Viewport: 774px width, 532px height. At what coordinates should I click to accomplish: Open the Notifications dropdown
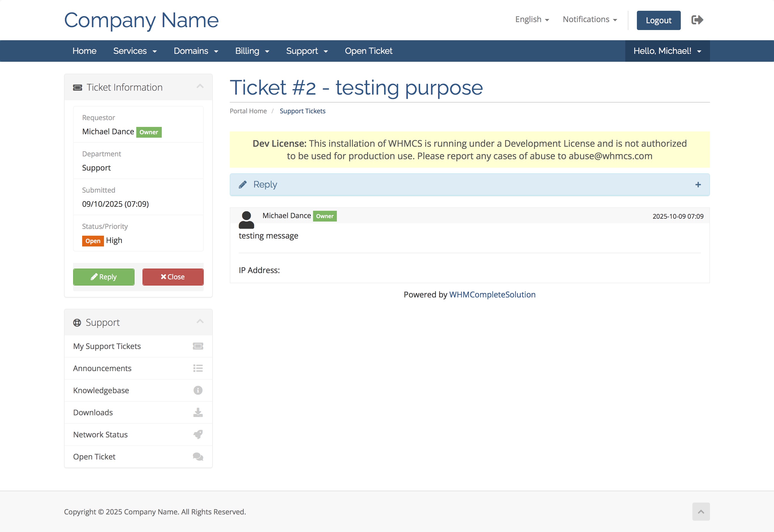pos(589,19)
